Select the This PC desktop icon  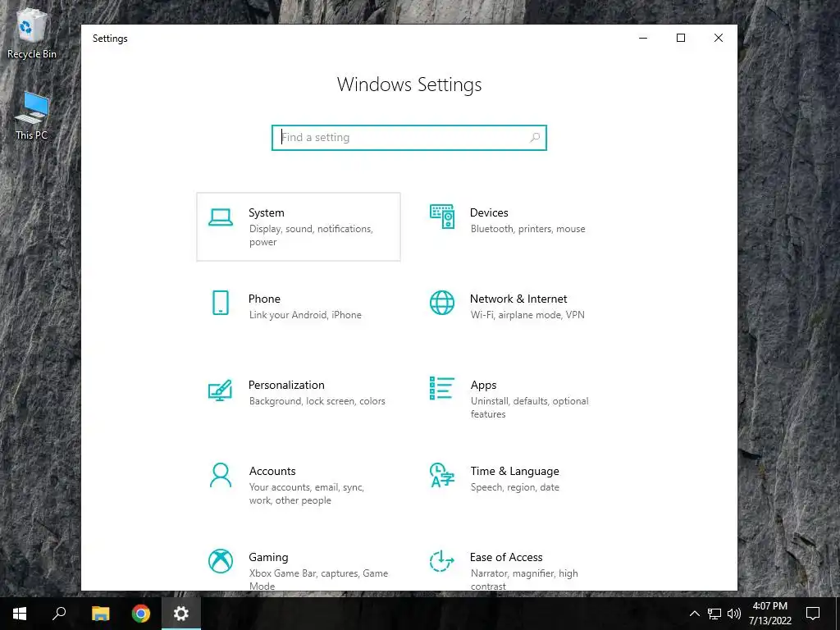(32, 116)
